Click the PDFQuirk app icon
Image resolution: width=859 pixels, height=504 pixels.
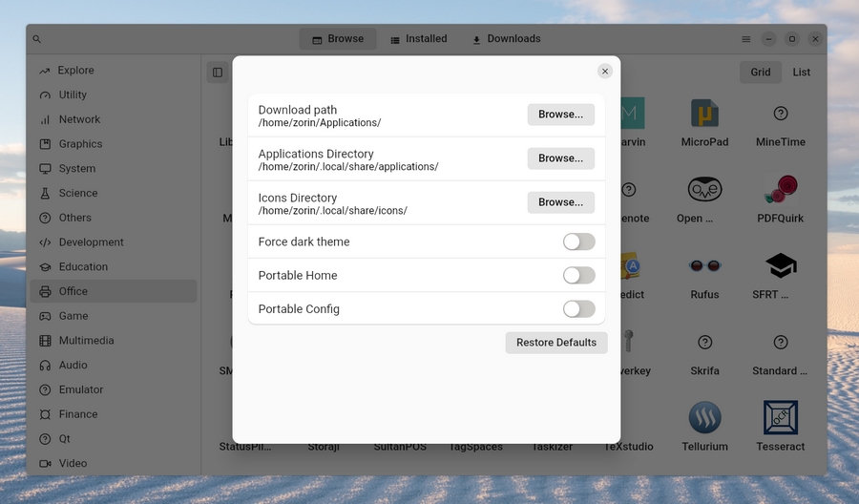pos(780,190)
